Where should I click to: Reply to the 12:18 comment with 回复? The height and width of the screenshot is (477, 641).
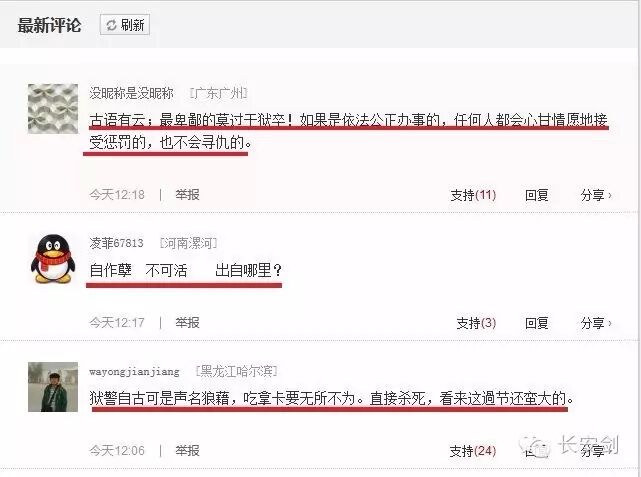point(536,195)
